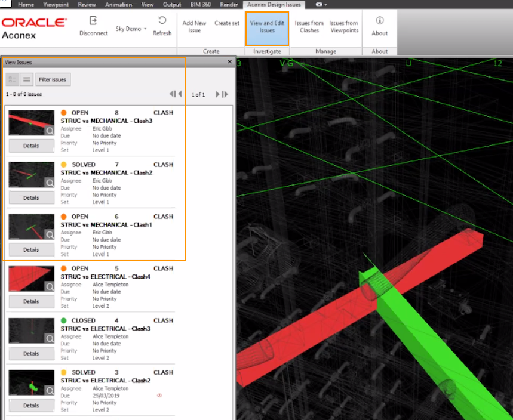Open the Viewpoint ribbon tab
This screenshot has width=513, height=420.
tap(56, 5)
